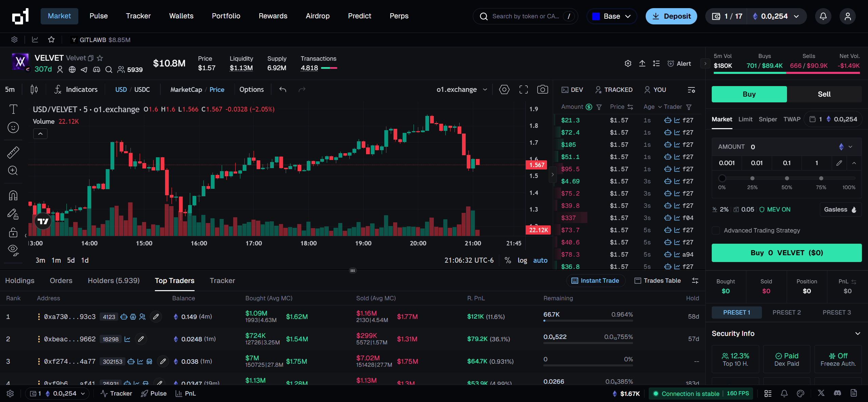This screenshot has height=402, width=868.
Task: Enter fullscreen chart mode
Action: 524,89
